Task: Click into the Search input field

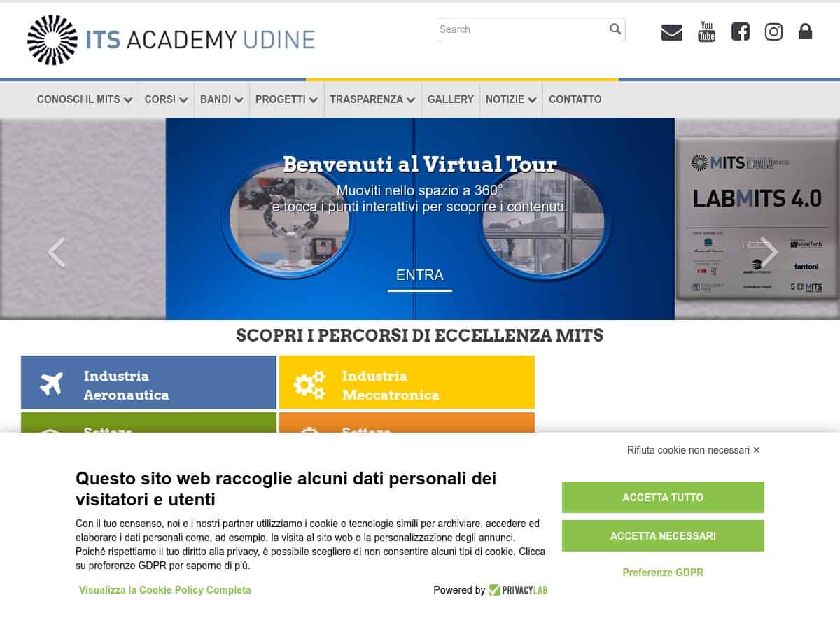Action: click(531, 29)
